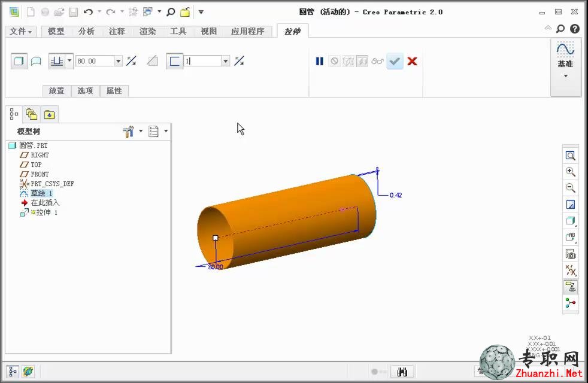
Task: Switch to the 分析 tab
Action: coord(86,32)
